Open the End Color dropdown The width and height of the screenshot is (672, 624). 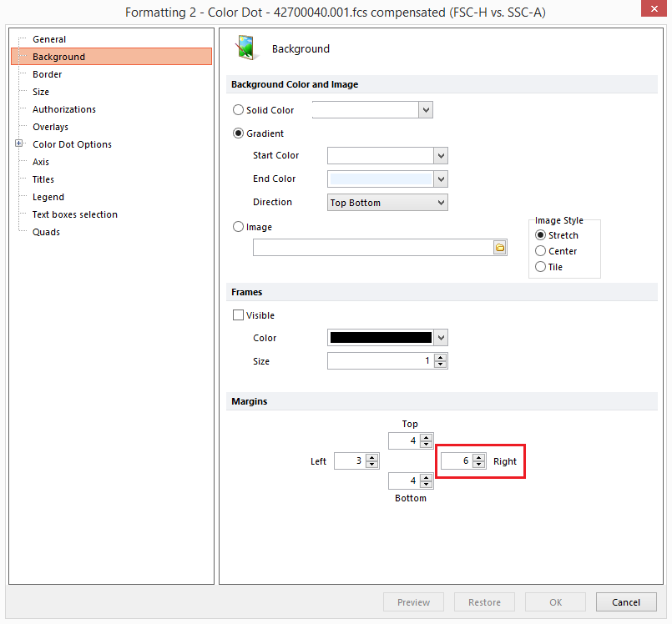pos(441,179)
